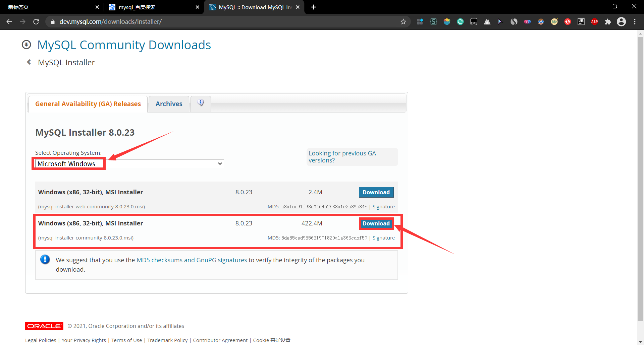644x345 pixels.
Task: Close the mysql_百度搜索 tab
Action: click(197, 7)
